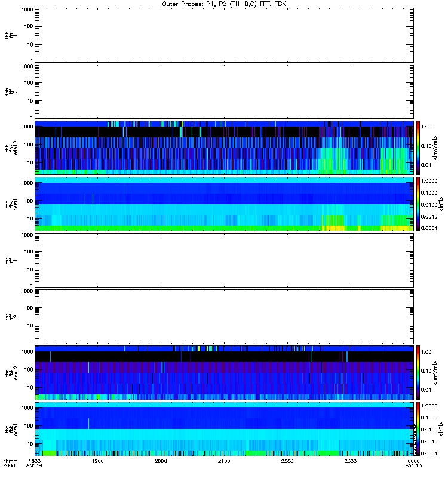Image resolution: width=448 pixels, height=478 pixels.
Task: Click the color bar beside the thc fbk edc12 panel
Action: pos(418,372)
